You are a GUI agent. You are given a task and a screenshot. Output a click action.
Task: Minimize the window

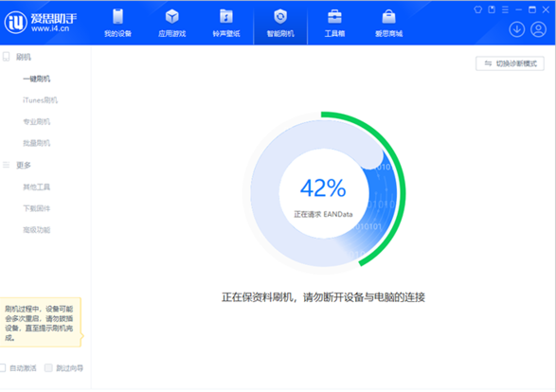[x=519, y=9]
